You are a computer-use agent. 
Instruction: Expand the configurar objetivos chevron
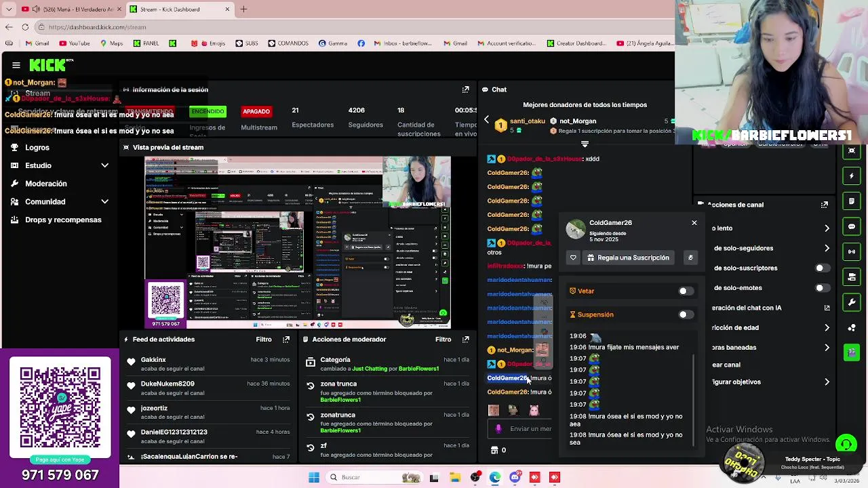tap(827, 382)
